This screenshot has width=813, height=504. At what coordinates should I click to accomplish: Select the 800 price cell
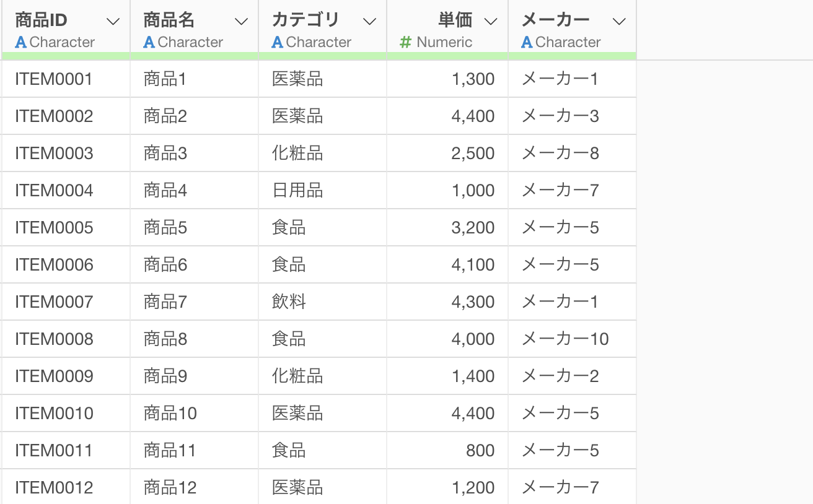[447, 451]
